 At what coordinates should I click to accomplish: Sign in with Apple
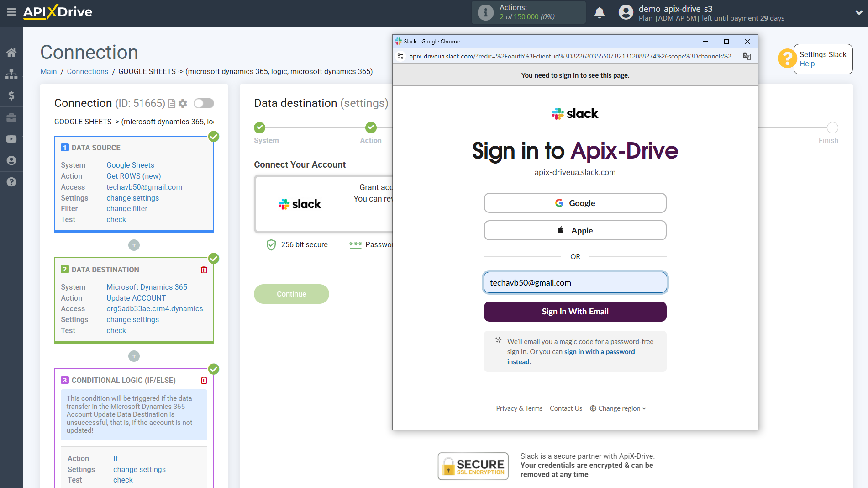tap(575, 230)
